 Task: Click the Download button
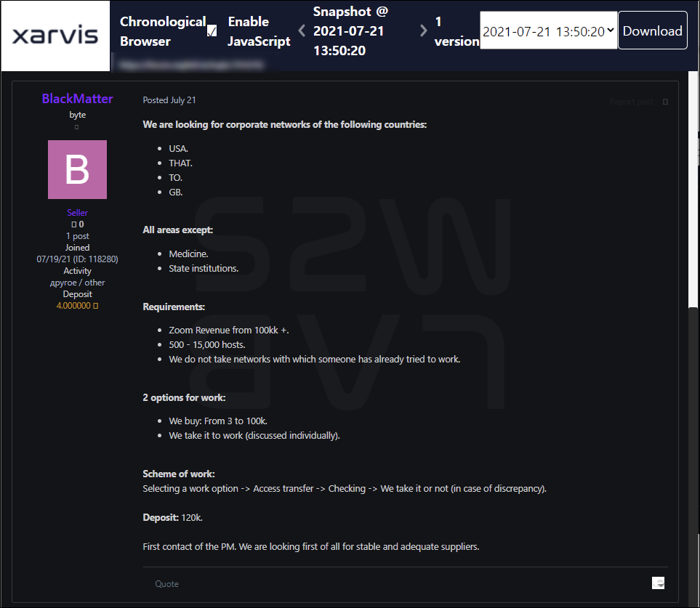point(652,31)
